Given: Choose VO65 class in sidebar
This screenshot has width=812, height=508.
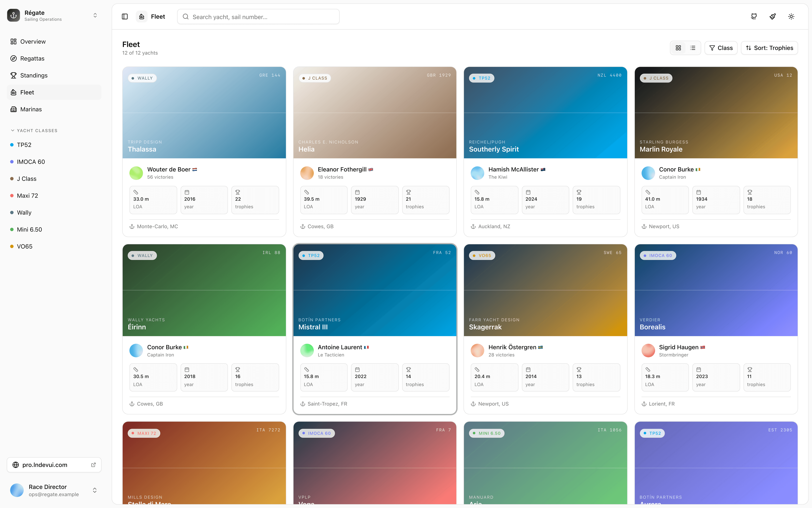Looking at the screenshot, I should (54, 246).
